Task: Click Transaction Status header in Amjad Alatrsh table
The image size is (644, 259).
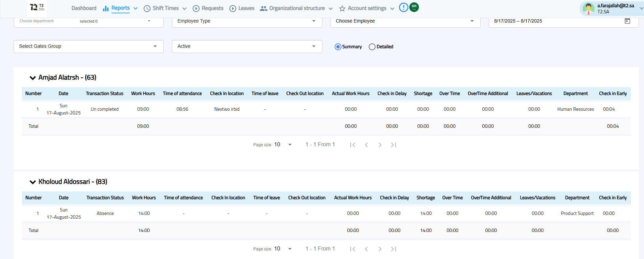Action: click(x=104, y=94)
